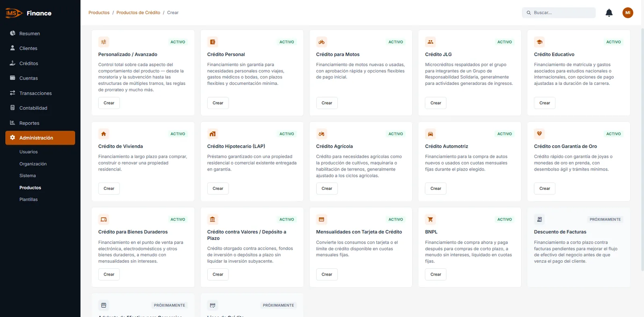Go to Clientes in the sidebar

40,48
